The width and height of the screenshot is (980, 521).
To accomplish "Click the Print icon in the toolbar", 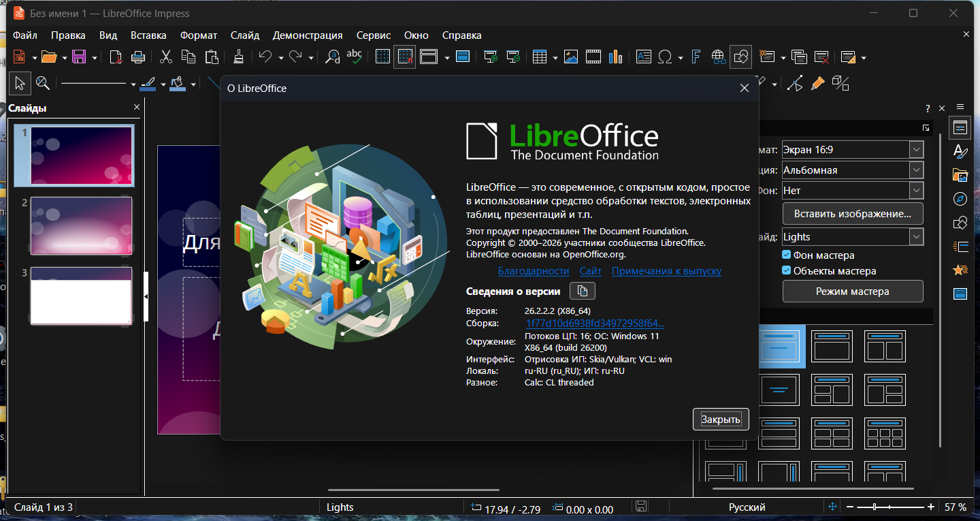I will 137,57.
